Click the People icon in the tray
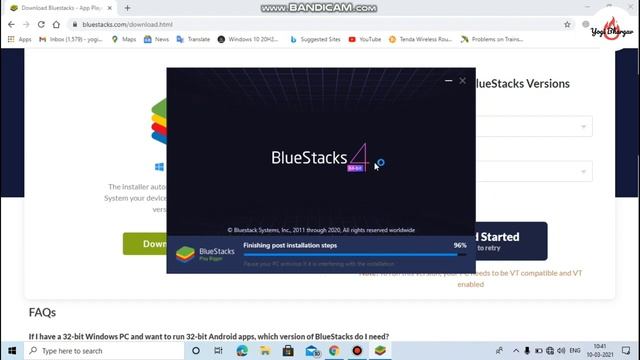640x360 pixels. point(499,351)
